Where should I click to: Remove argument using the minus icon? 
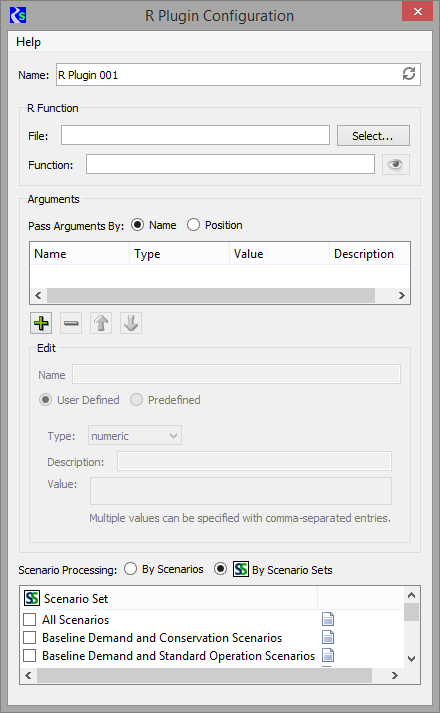[71, 323]
